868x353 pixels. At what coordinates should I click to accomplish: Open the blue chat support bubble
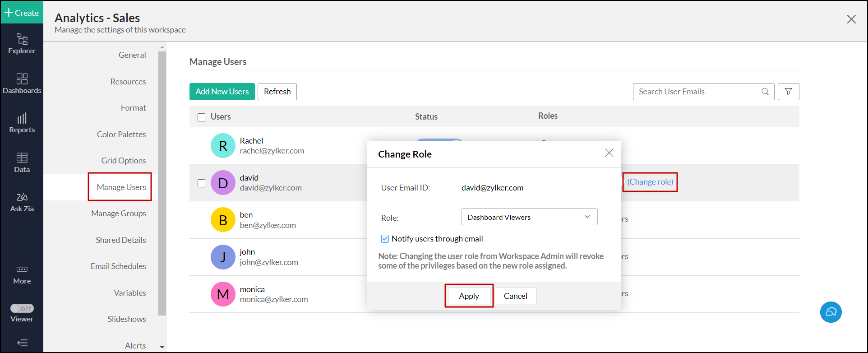point(831,312)
